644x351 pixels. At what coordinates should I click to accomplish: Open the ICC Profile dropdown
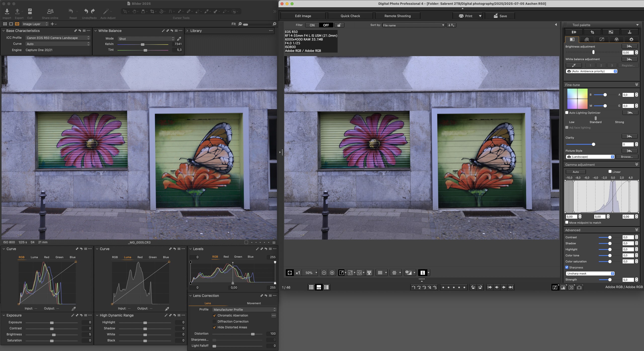(x=58, y=38)
